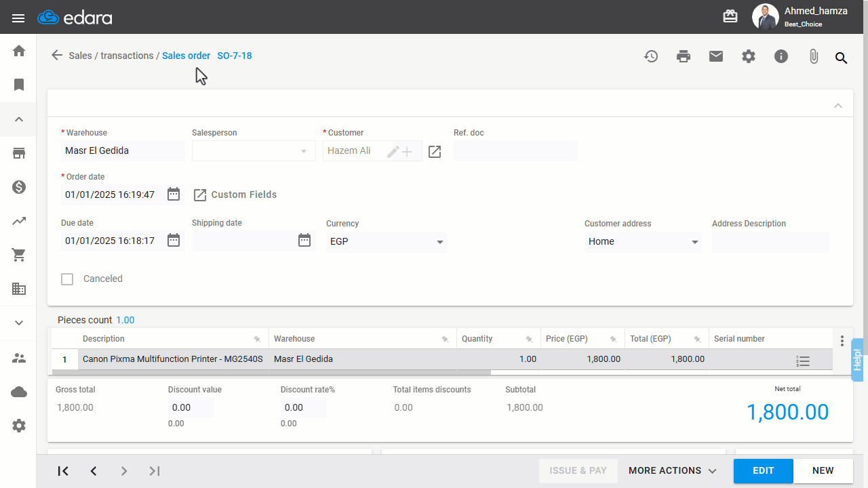Tick the Canceled checkbox
This screenshot has height=488, width=868.
point(67,279)
